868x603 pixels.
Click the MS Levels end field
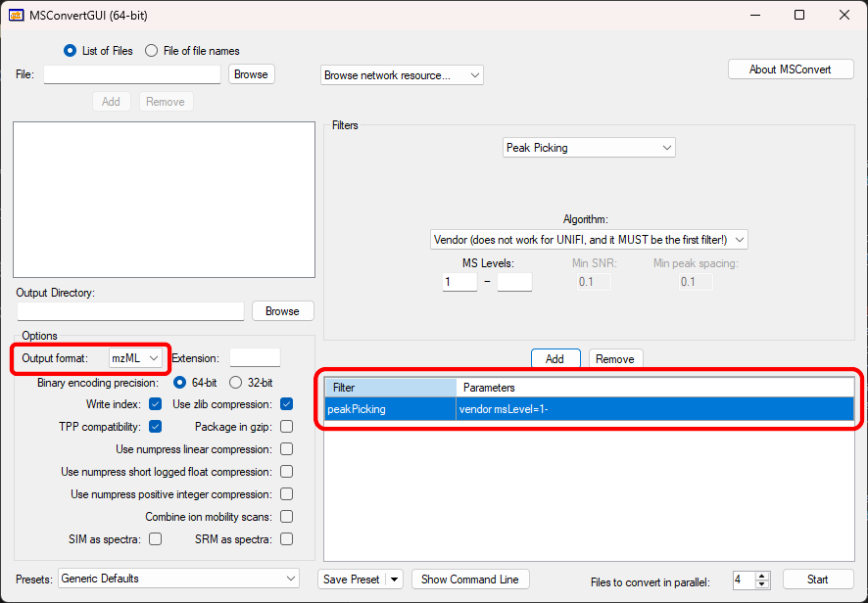pos(514,282)
